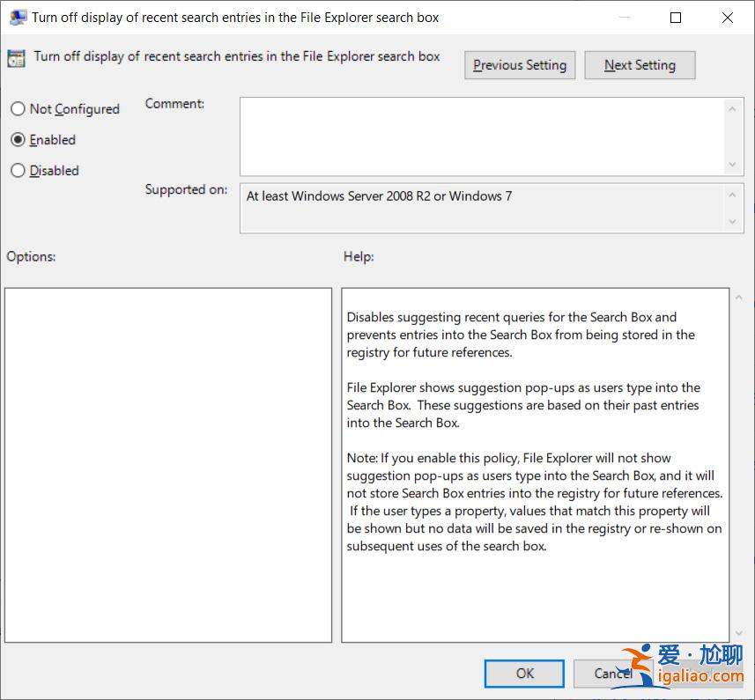This screenshot has height=700, width=755.
Task: Choose the Disabled radio button
Action: (x=18, y=171)
